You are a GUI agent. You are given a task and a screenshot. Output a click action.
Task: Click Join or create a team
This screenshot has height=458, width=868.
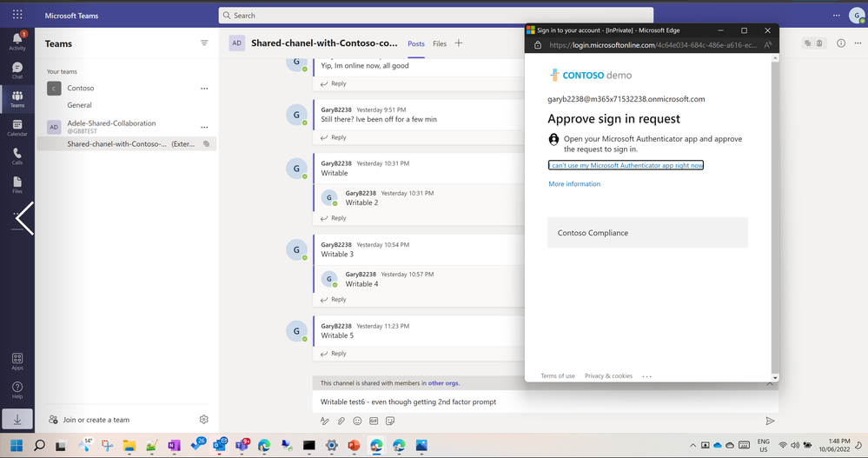pyautogui.click(x=89, y=420)
